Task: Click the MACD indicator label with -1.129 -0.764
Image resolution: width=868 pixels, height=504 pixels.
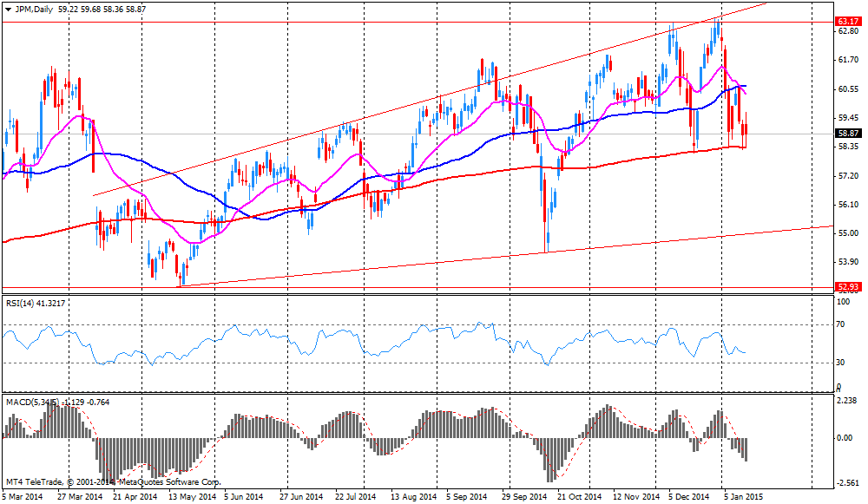Action: (x=58, y=403)
